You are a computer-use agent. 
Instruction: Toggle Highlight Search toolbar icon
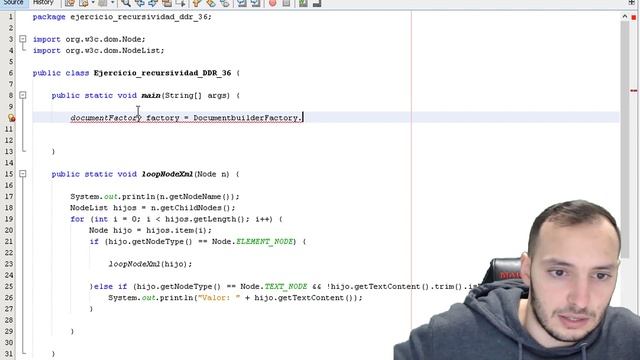click(167, 3)
